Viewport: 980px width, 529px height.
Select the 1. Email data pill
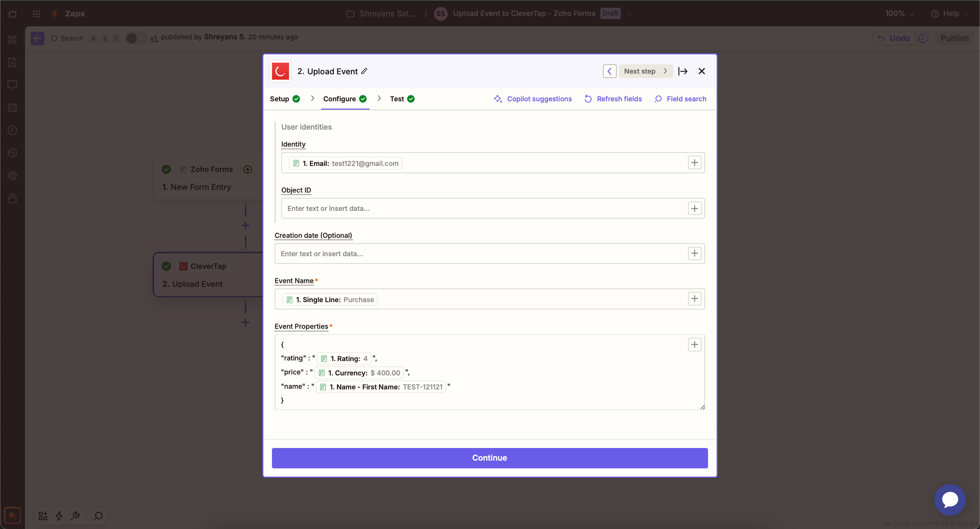[x=345, y=163]
